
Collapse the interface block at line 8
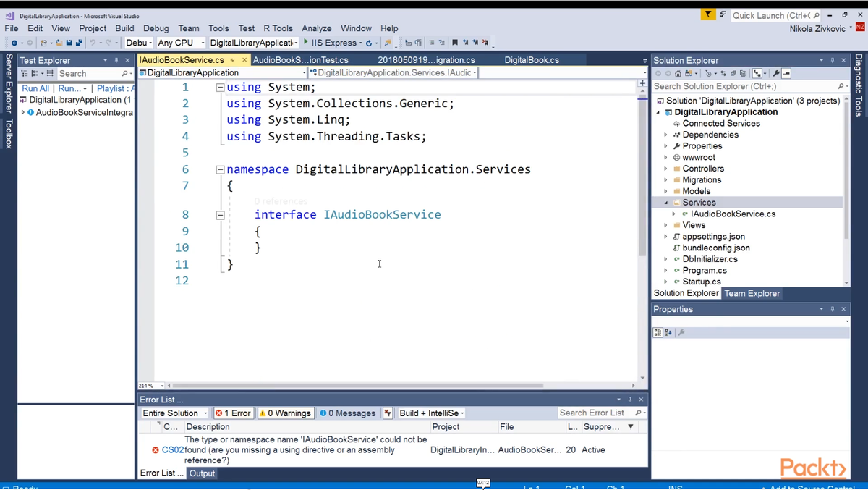pos(220,215)
